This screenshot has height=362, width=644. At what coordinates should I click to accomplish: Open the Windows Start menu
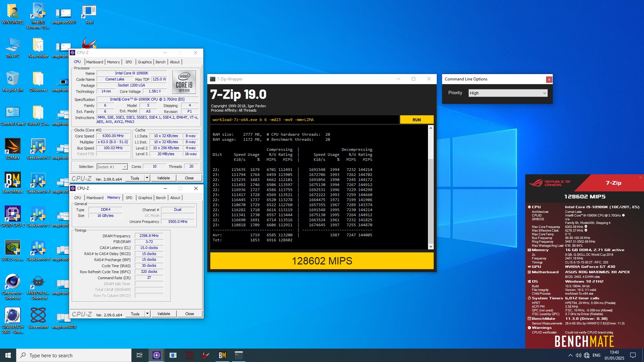click(x=8, y=355)
